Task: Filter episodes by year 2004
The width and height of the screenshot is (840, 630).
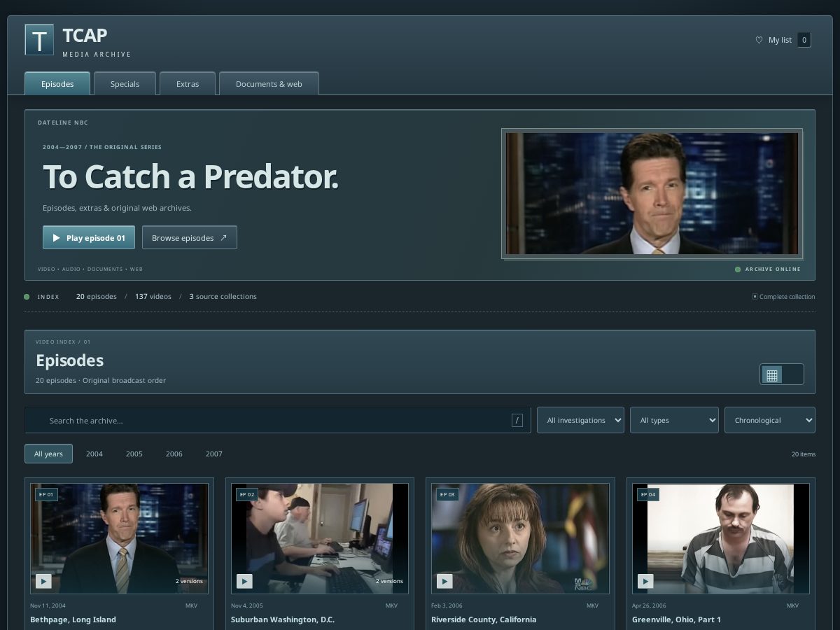Action: click(94, 454)
